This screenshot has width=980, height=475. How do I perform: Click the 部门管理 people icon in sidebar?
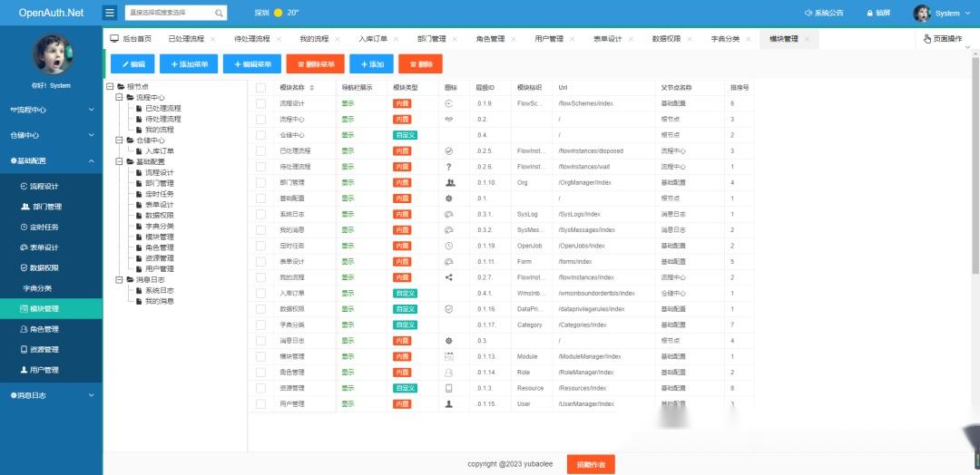[x=25, y=207]
